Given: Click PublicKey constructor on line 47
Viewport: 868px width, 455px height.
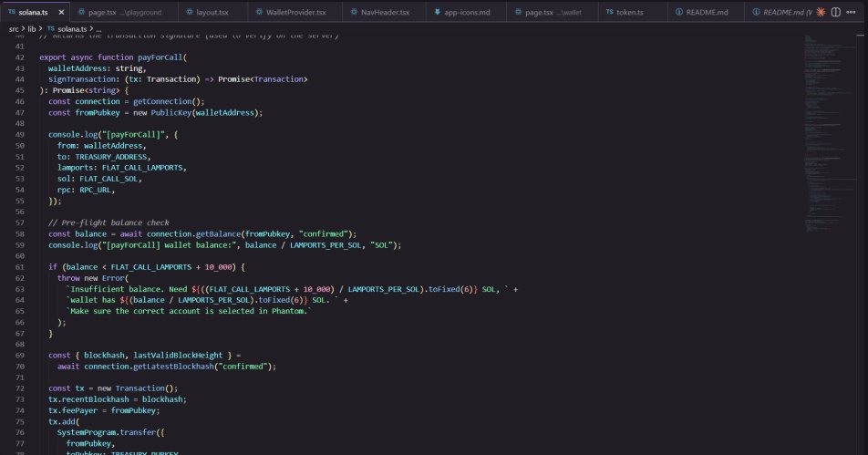Looking at the screenshot, I should (171, 112).
